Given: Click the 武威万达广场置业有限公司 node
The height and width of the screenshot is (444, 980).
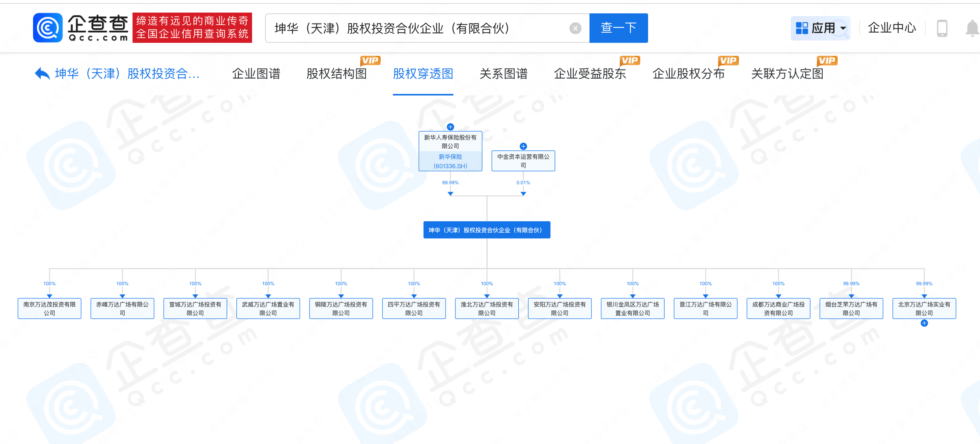Looking at the screenshot, I should [268, 308].
